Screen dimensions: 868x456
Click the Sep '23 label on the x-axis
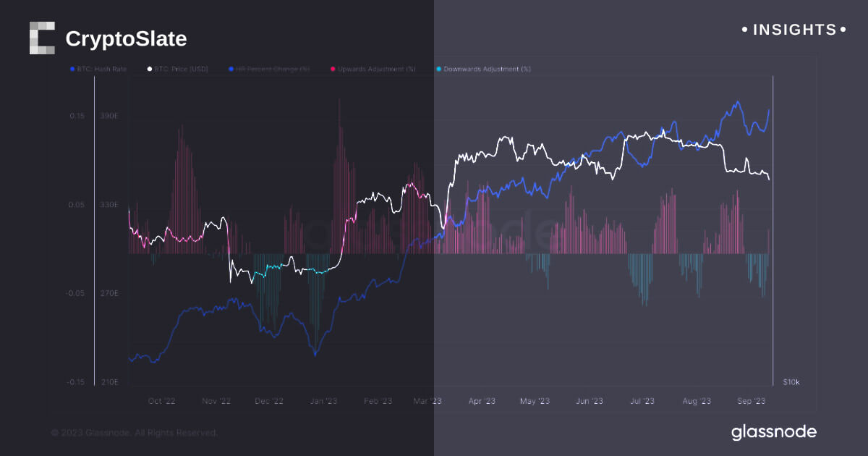750,400
